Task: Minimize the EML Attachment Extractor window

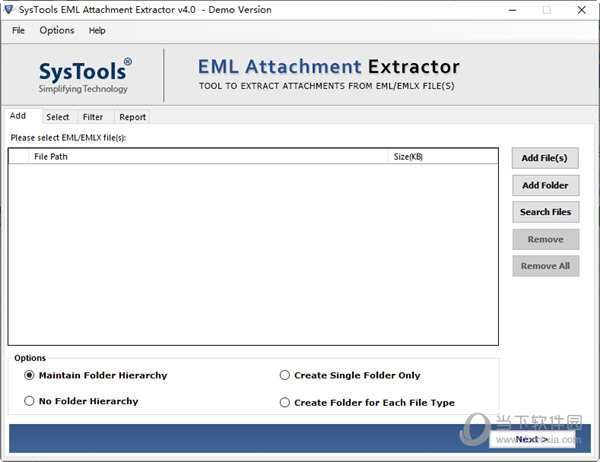Action: tap(512, 10)
